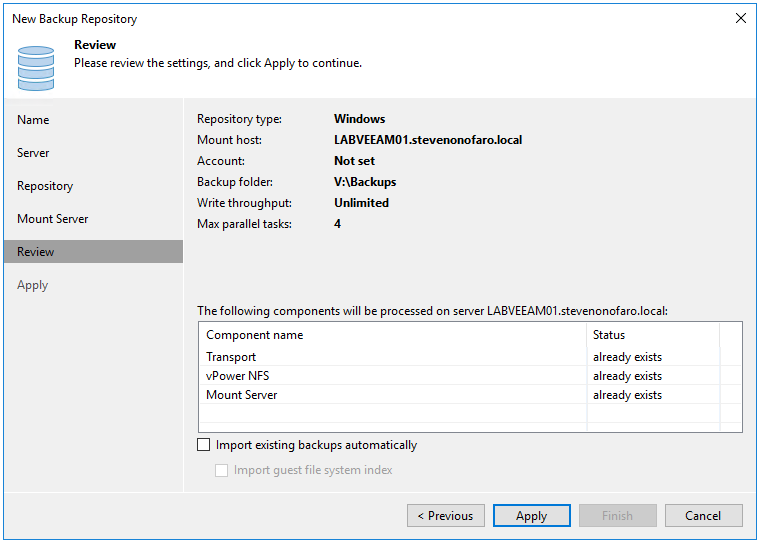This screenshot has width=761, height=544.
Task: Select the Review step in sidebar
Action: [x=36, y=252]
